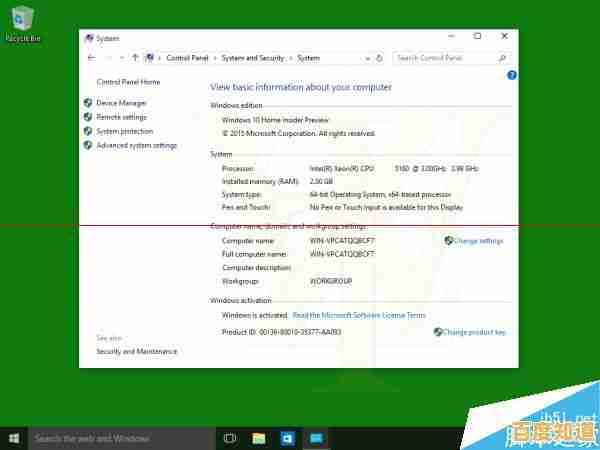The image size is (600, 450).
Task: Click the Change settings link
Action: click(478, 241)
